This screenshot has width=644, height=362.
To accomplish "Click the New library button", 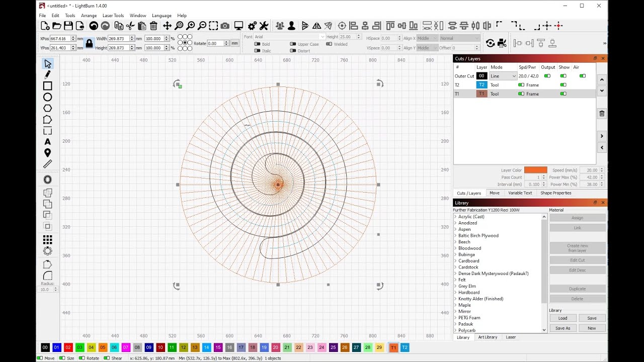I will click(592, 328).
